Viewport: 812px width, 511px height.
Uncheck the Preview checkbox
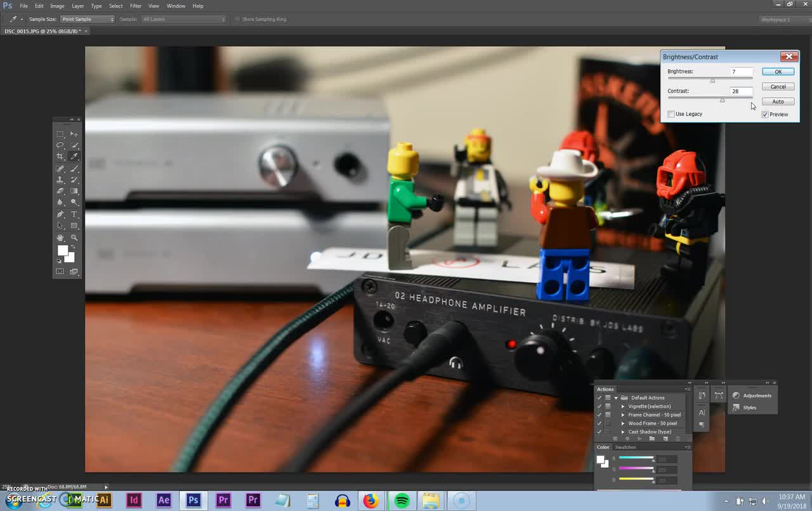coord(765,114)
